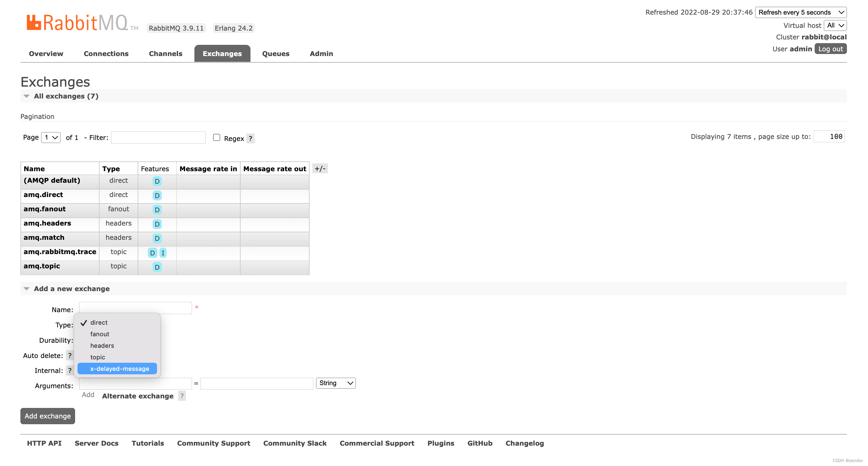Collapse the All exchanges section
The height and width of the screenshot is (466, 868).
[66, 96]
